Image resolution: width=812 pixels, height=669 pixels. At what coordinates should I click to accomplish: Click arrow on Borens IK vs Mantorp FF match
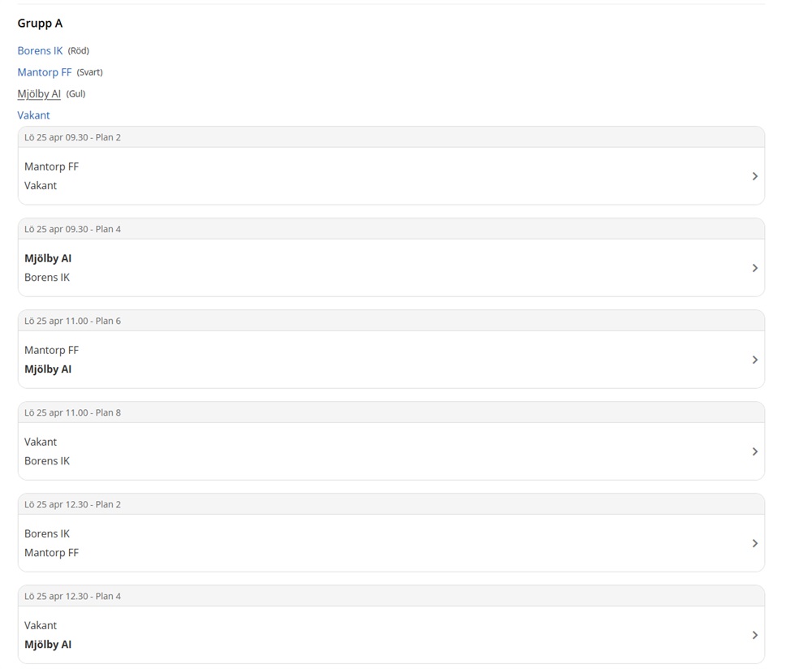[754, 543]
